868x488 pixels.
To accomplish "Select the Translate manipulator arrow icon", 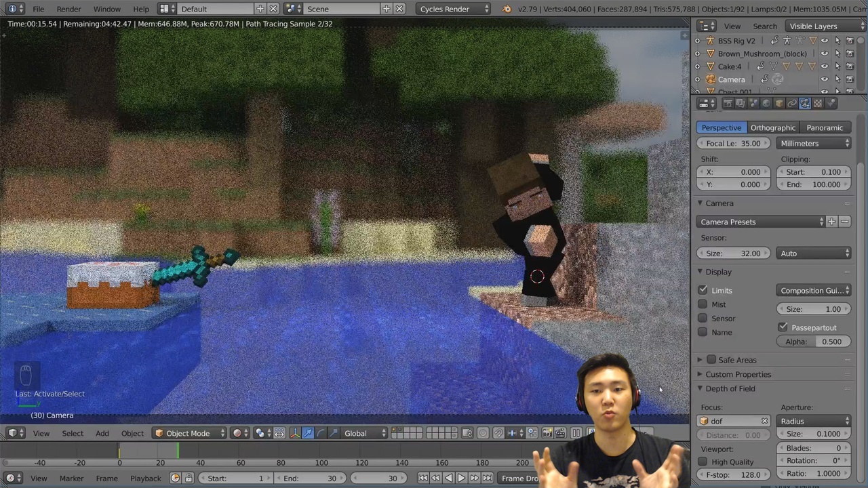I will click(308, 434).
